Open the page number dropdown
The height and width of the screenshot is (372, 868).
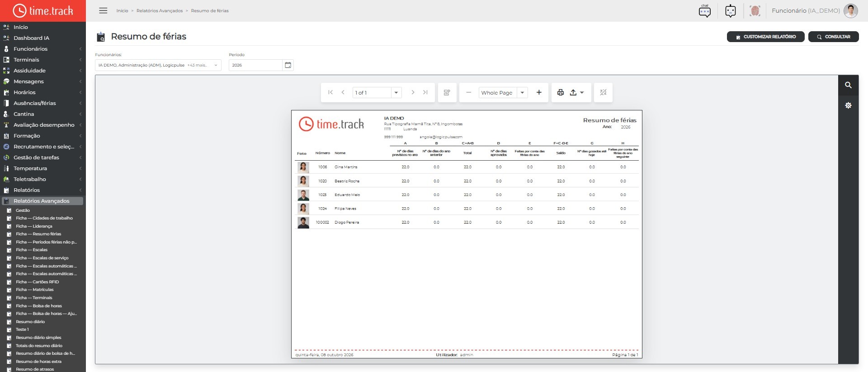point(396,92)
